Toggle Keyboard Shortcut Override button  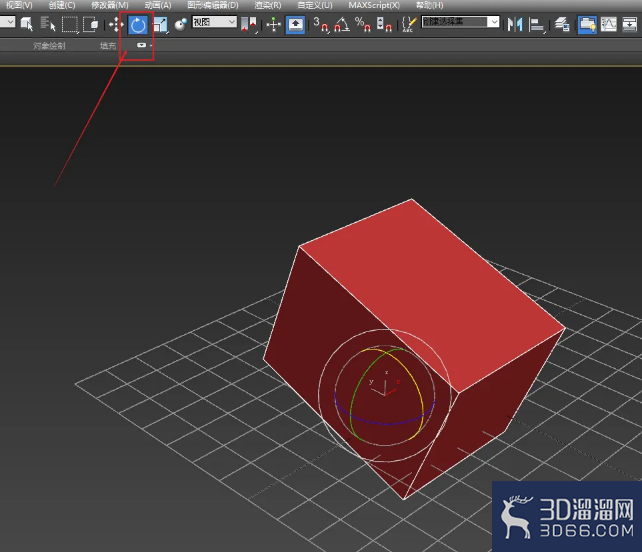pos(295,25)
